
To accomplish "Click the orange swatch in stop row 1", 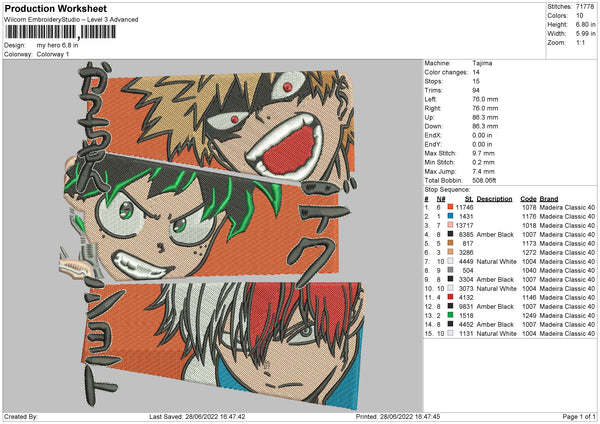I will (x=450, y=207).
